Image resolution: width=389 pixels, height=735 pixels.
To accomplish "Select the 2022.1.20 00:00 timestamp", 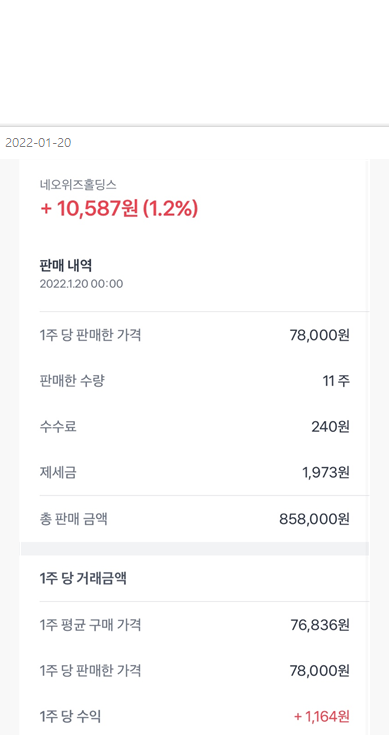I will tap(81, 284).
